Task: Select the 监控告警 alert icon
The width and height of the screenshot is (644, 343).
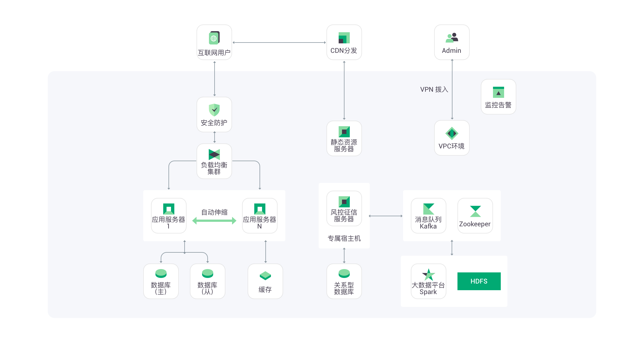Action: [x=499, y=92]
